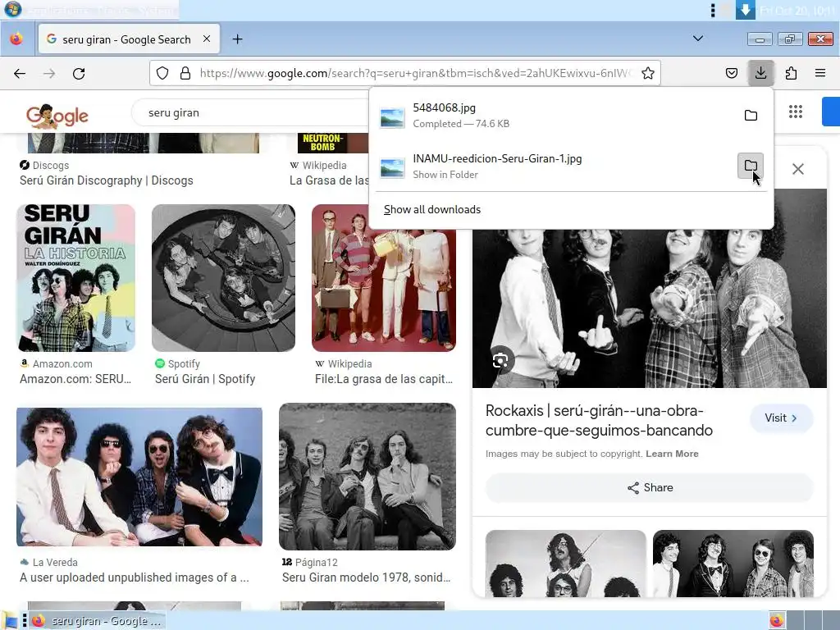Viewport: 840px width, 630px height.
Task: Select the right related image in preview panel
Action: (733, 564)
